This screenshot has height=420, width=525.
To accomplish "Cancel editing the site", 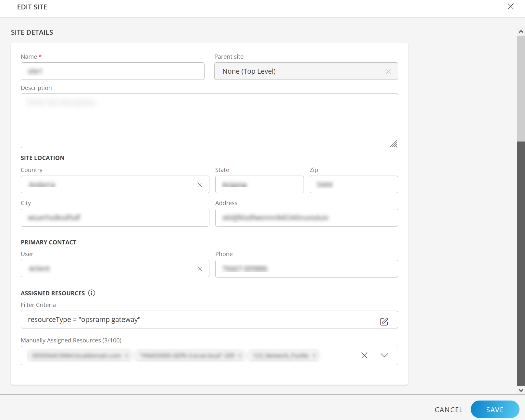I will coord(448,410).
